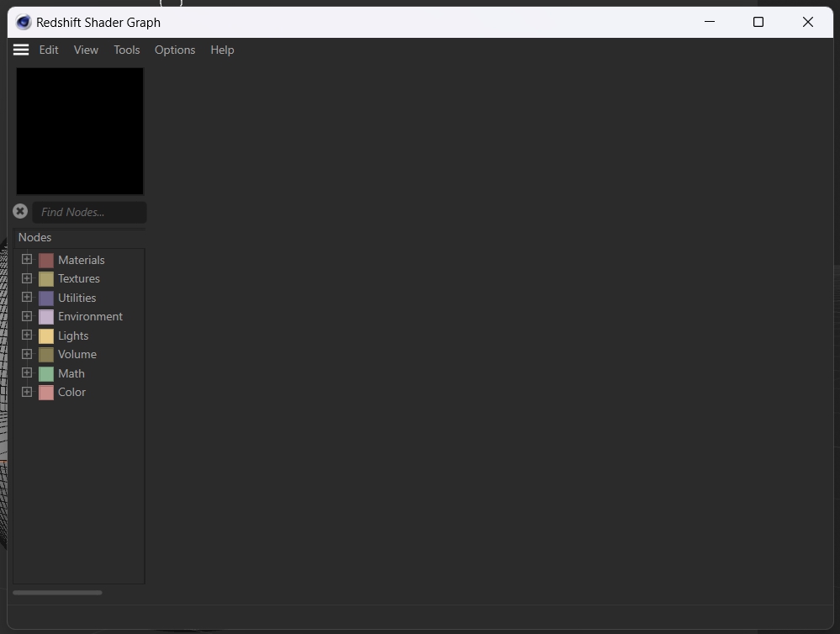840x634 pixels.
Task: Select the Lights tree label
Action: [73, 335]
